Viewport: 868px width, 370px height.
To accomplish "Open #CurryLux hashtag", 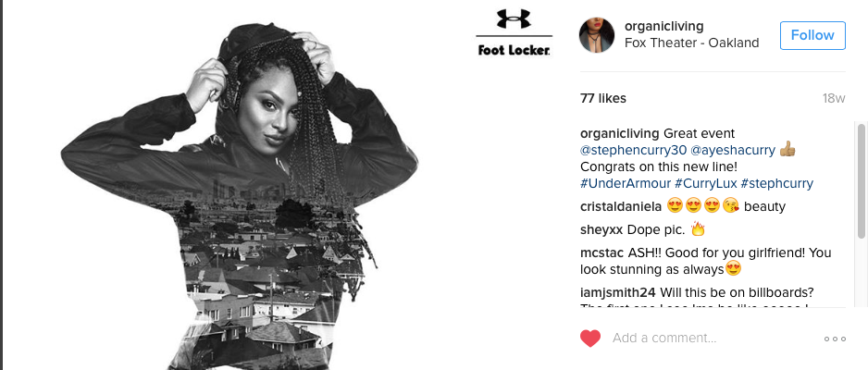I will tap(701, 184).
